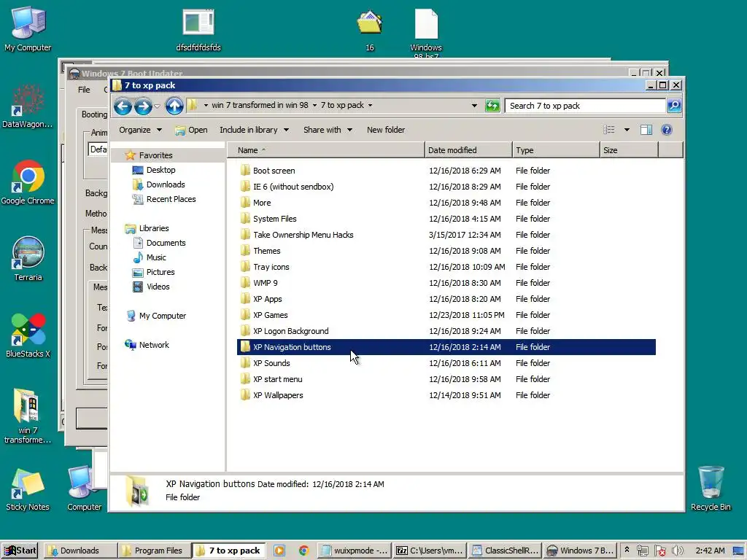Open Videos library
The image size is (747, 560).
pyautogui.click(x=158, y=287)
